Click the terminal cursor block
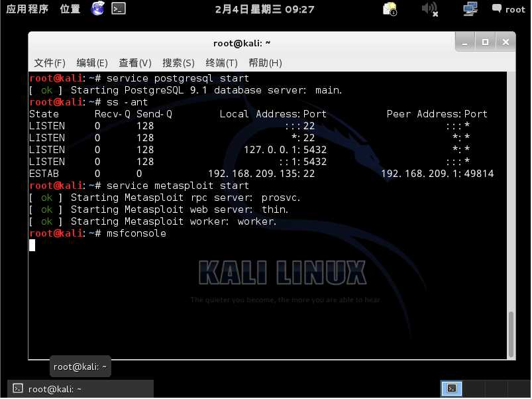The height and width of the screenshot is (399, 532). tap(32, 245)
